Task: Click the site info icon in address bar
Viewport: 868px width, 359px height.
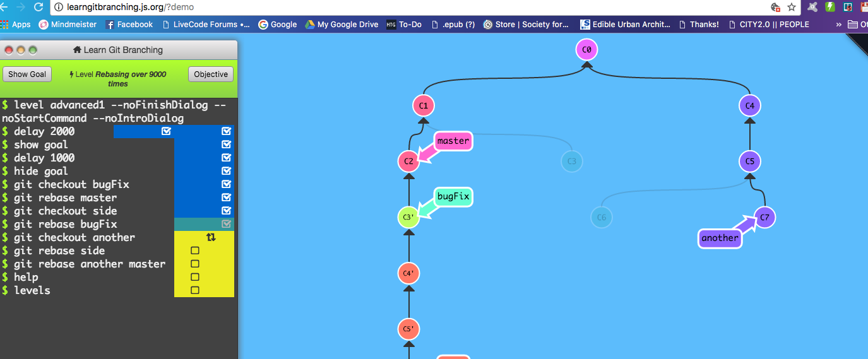Action: 59,8
